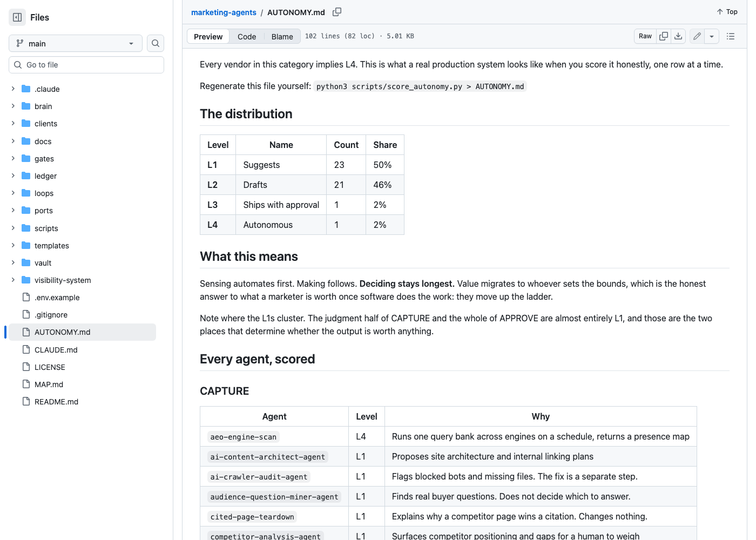Jump to Top of page
The height and width of the screenshot is (540, 756).
pos(727,12)
